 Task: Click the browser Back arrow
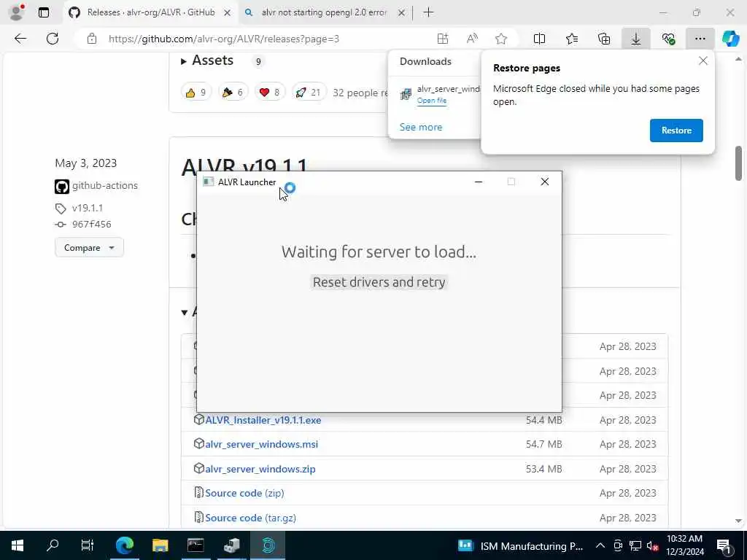(x=20, y=39)
